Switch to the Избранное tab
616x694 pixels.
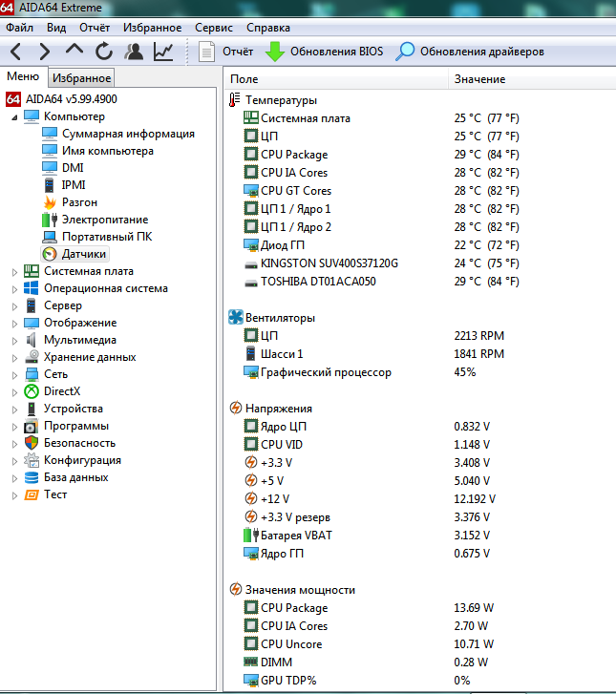[x=81, y=78]
